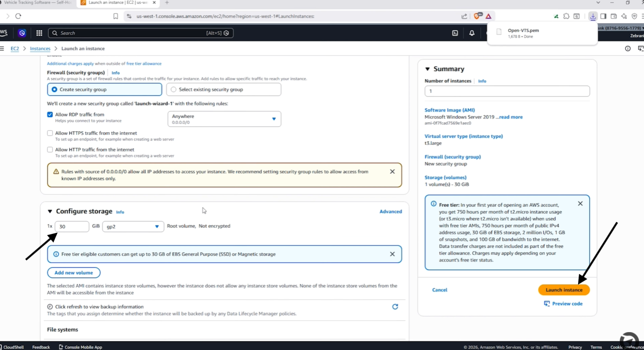
Task: Bookmark this page icon in address bar
Action: click(x=115, y=16)
